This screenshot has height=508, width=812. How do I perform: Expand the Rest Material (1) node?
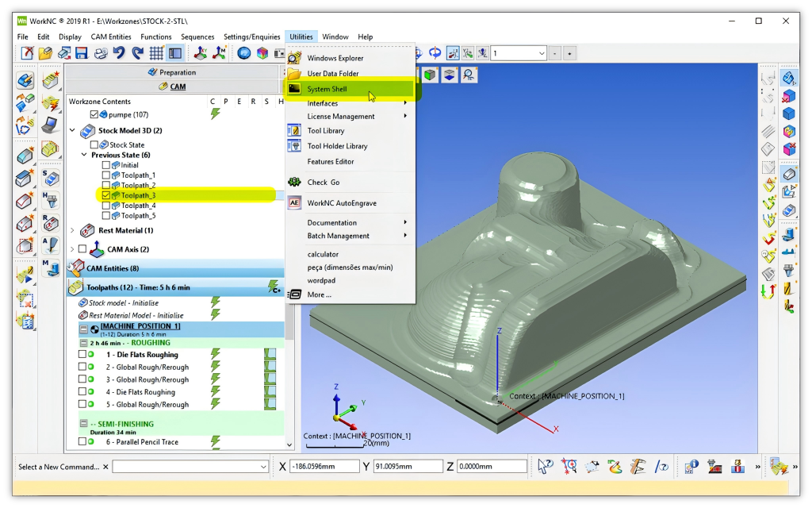[x=72, y=231]
